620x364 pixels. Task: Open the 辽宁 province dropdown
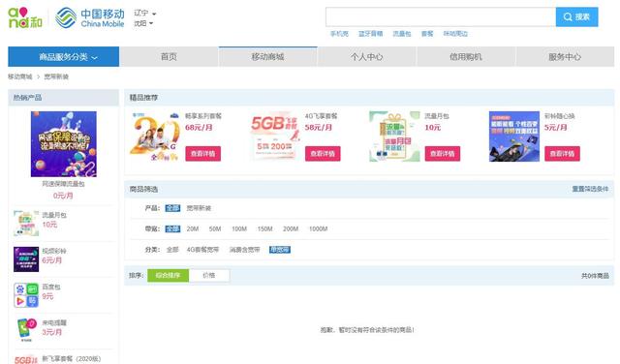point(144,14)
